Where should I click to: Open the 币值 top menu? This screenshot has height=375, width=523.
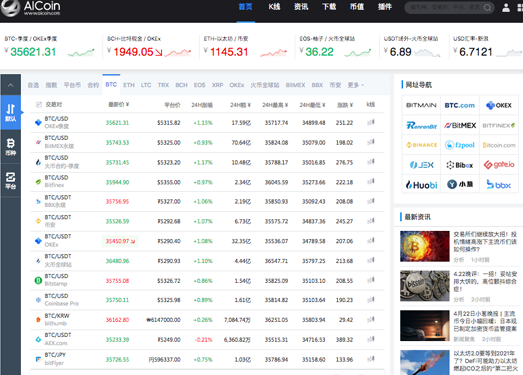click(x=357, y=7)
